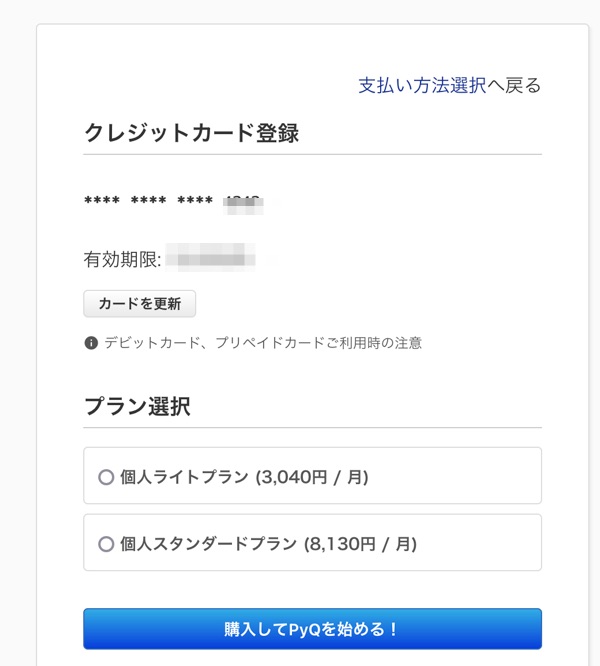Click 購入してPyQを始める！ button
The image size is (600, 666).
coord(312,629)
